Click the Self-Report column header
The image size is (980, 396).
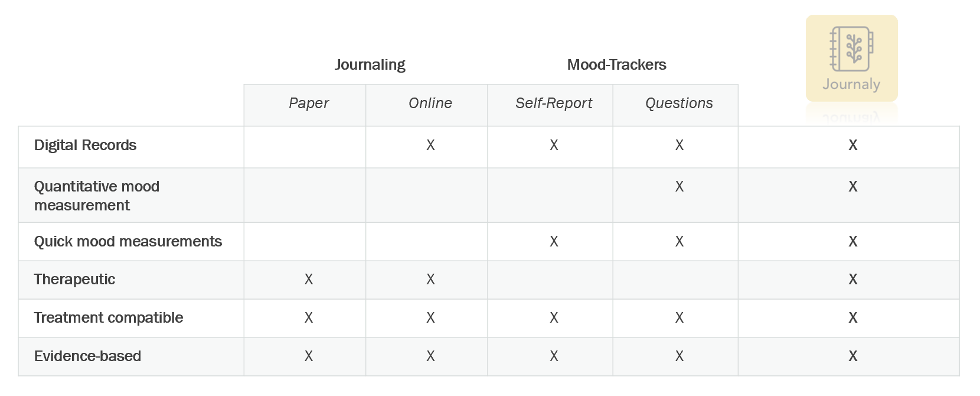(554, 103)
